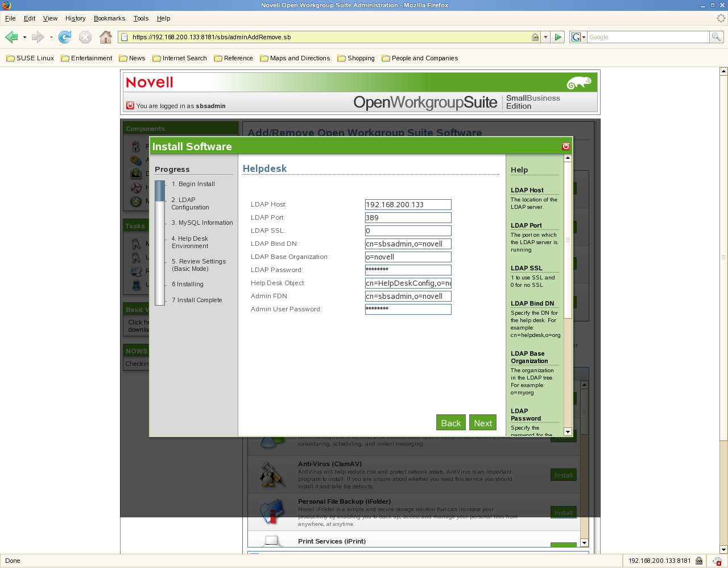Click the software list scroll-down arrow
The image size is (728, 568).
pyautogui.click(x=584, y=543)
